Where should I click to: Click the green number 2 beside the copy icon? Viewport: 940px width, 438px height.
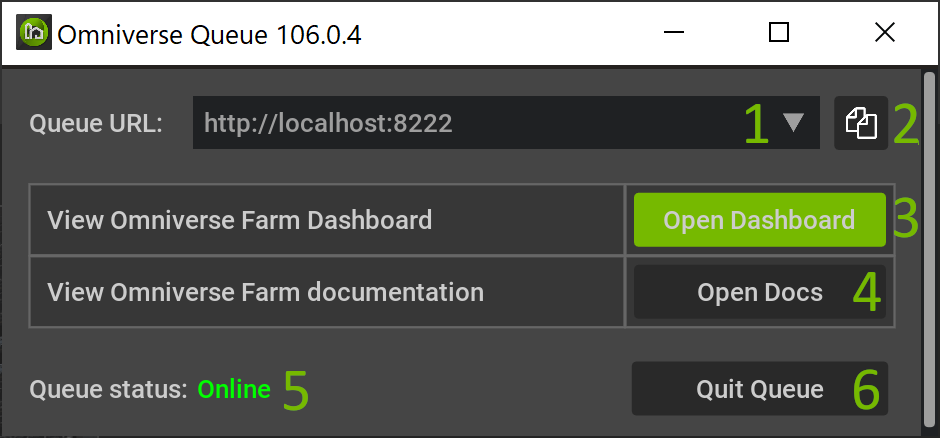point(906,125)
